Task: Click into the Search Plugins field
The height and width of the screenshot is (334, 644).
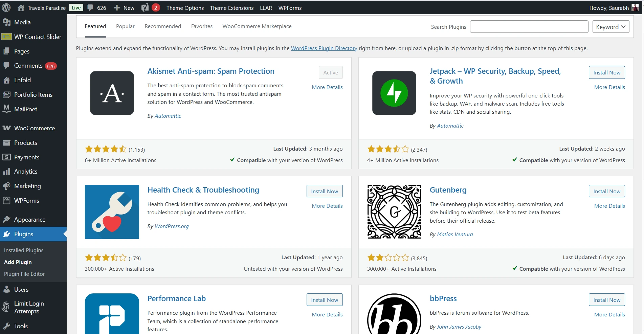Action: [529, 27]
